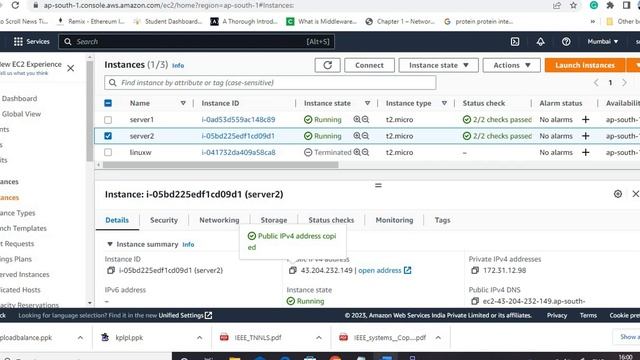Add alarm plus icon for linuxw
This screenshot has width=640, height=360.
tap(586, 152)
